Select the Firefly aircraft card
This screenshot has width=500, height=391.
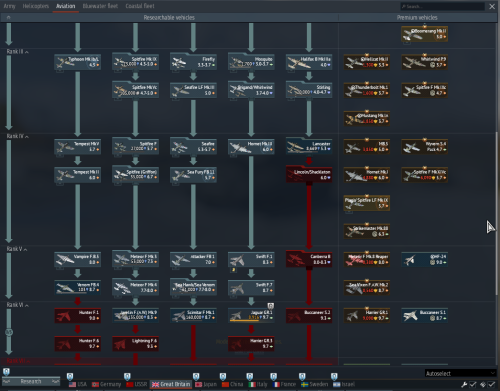tap(193, 62)
